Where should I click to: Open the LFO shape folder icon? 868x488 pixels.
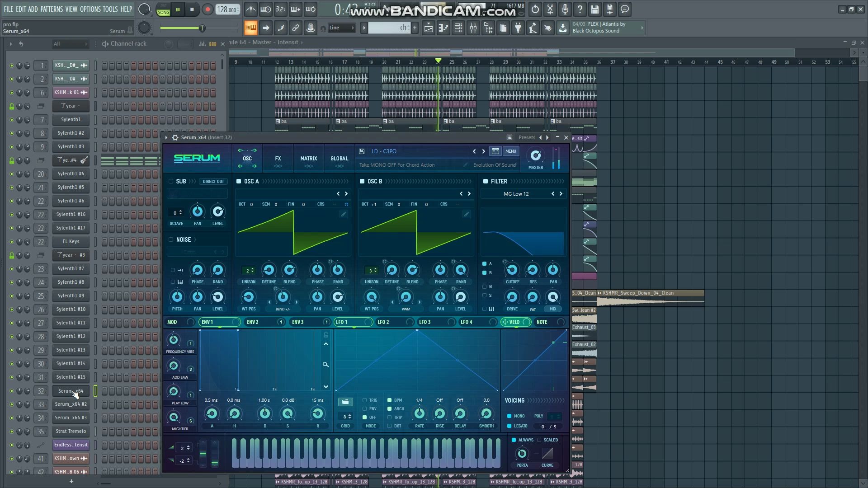click(345, 402)
